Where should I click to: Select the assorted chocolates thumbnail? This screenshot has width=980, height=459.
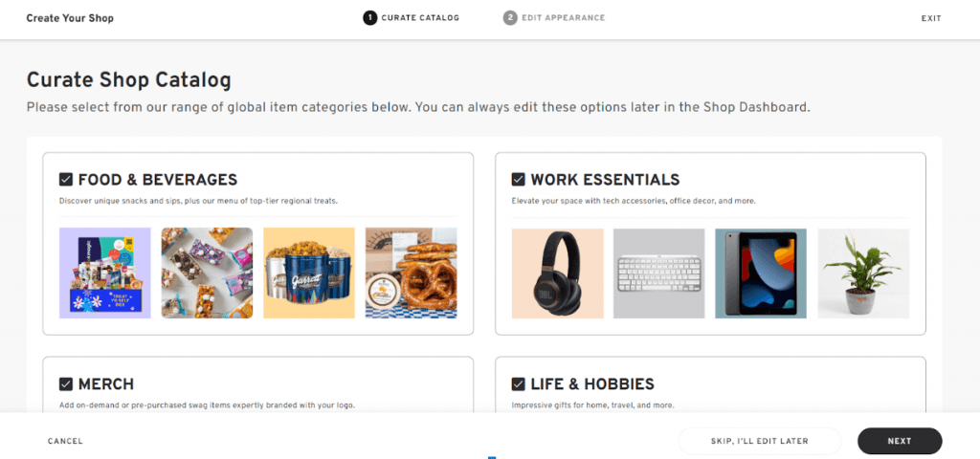click(x=207, y=273)
